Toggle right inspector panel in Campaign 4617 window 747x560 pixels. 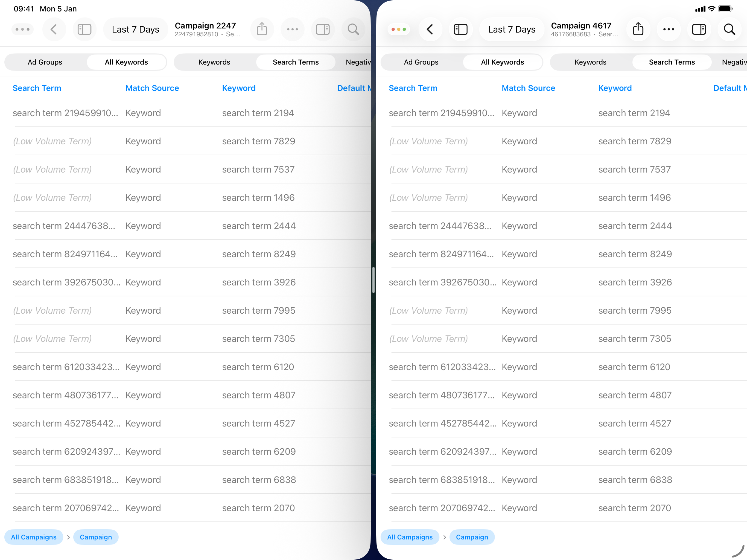[699, 29]
